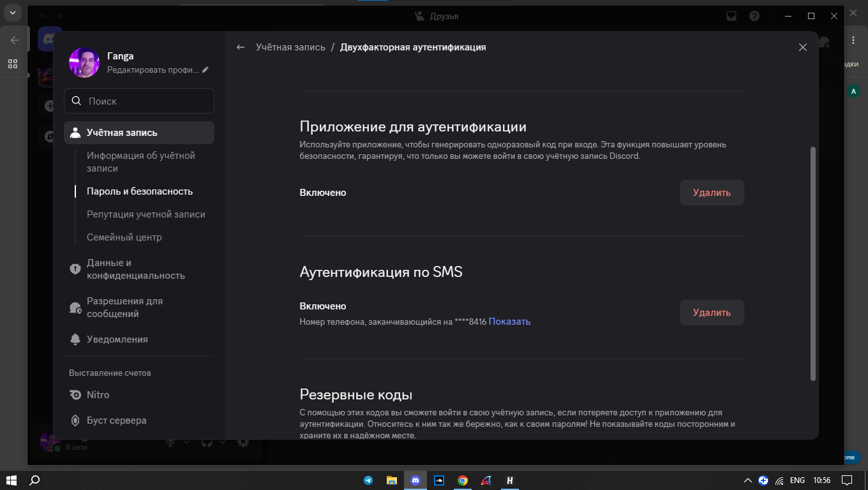
Task: Click the title Двухфакторная аутентификация
Action: tap(413, 47)
